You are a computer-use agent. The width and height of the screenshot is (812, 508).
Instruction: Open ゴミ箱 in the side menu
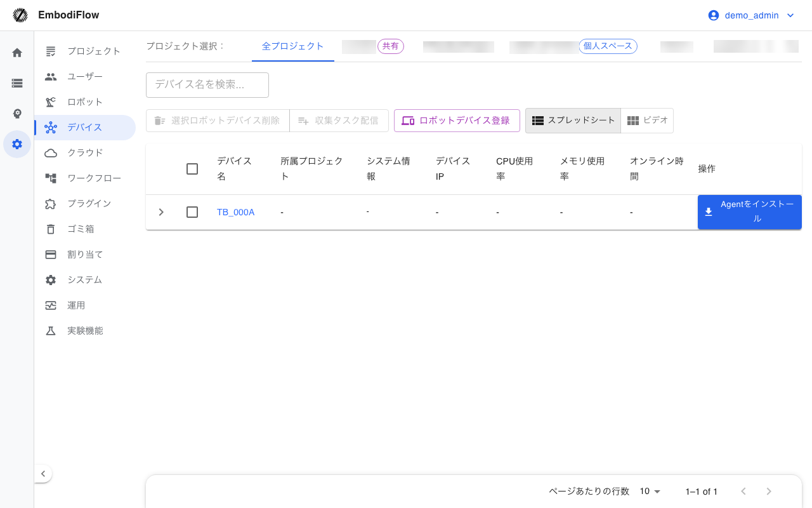(85, 229)
